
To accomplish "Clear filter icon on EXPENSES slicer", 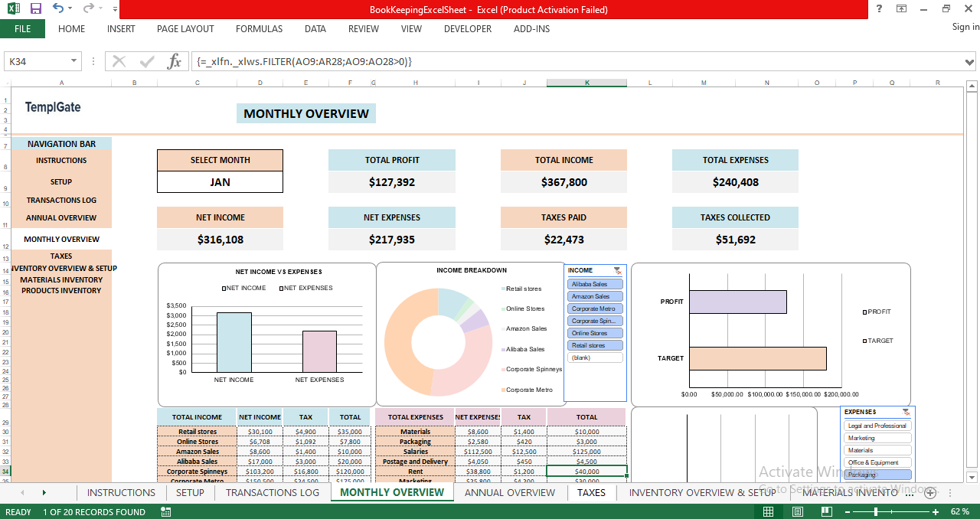I will pyautogui.click(x=906, y=412).
